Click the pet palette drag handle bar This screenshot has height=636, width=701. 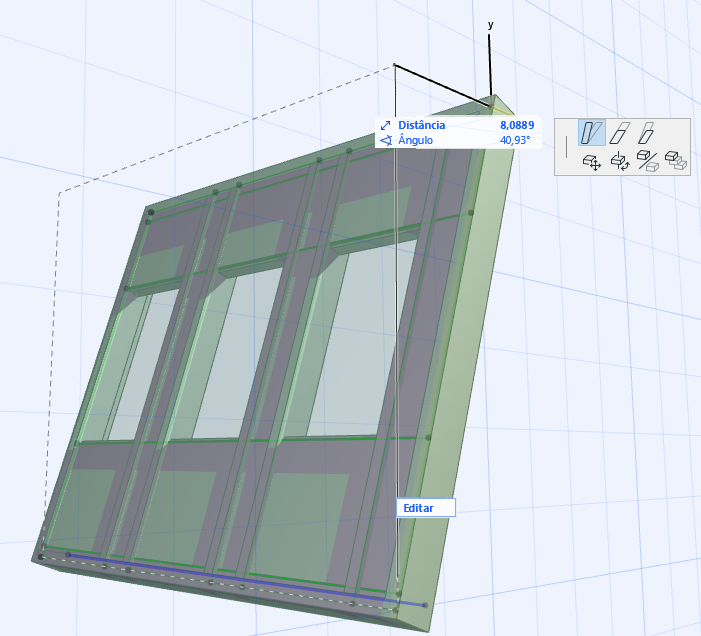(566, 147)
